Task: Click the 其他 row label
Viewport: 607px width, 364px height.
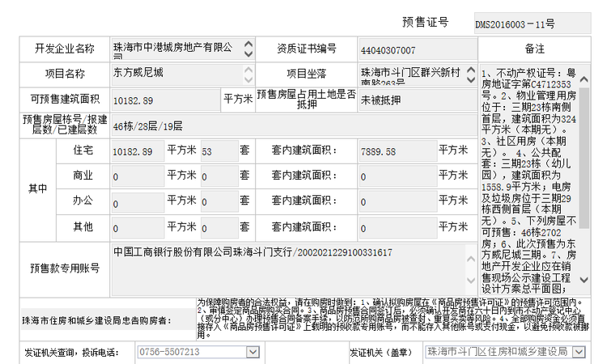Action: point(83,226)
